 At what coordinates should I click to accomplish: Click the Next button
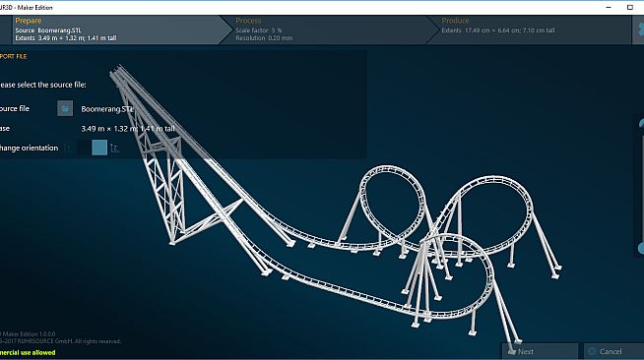pos(540,351)
